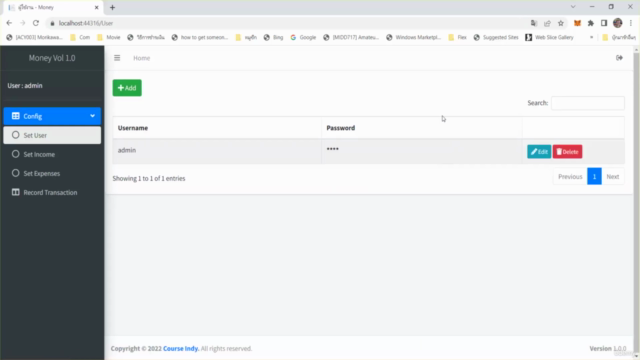Open the Com bookmarks folder

[80, 37]
